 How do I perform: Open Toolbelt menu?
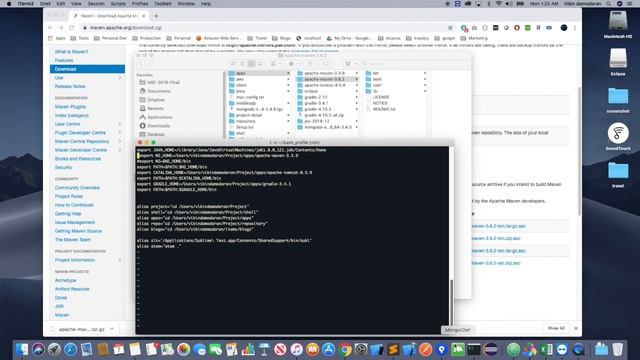point(163,4)
